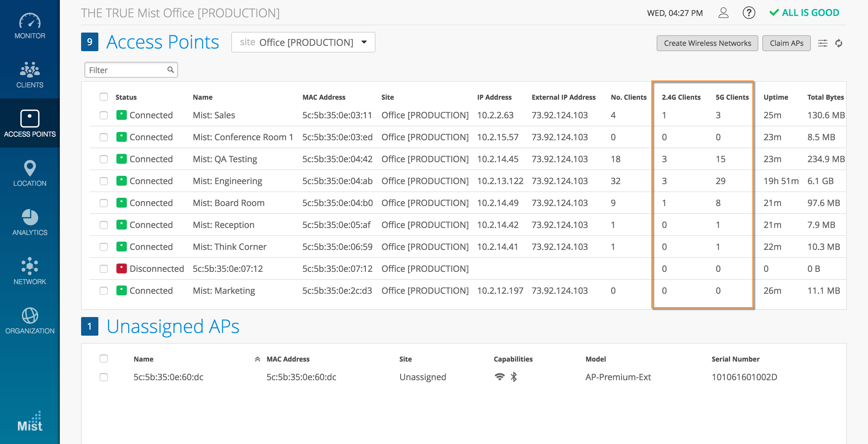This screenshot has height=444, width=868.
Task: Tick the unassigned AP 5c:5b:35:0e:60:dc checkbox
Action: (x=103, y=377)
